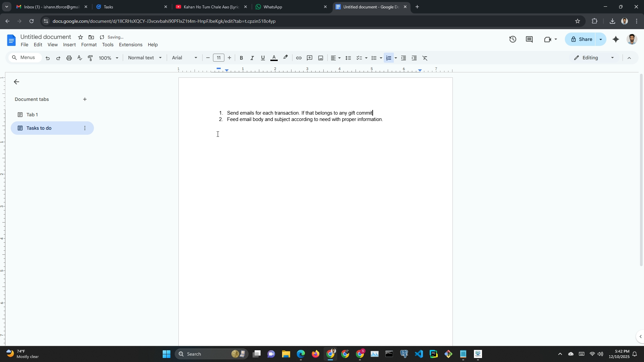Expand the Editing mode dropdown

(x=594, y=58)
